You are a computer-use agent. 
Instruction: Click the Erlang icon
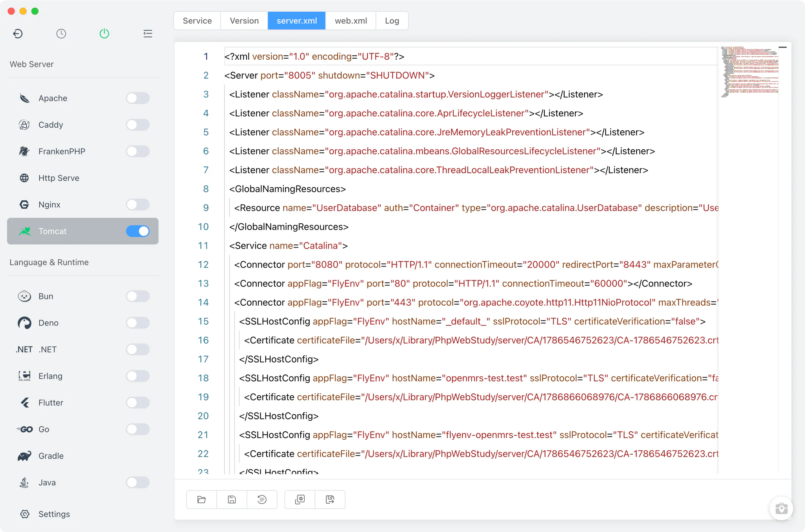point(24,376)
